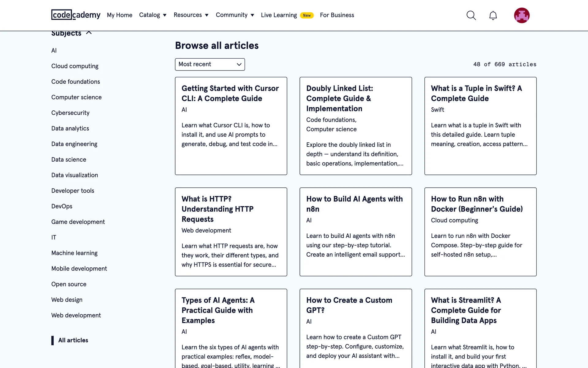Expand the Community menu
The width and height of the screenshot is (588, 368).
click(x=235, y=15)
